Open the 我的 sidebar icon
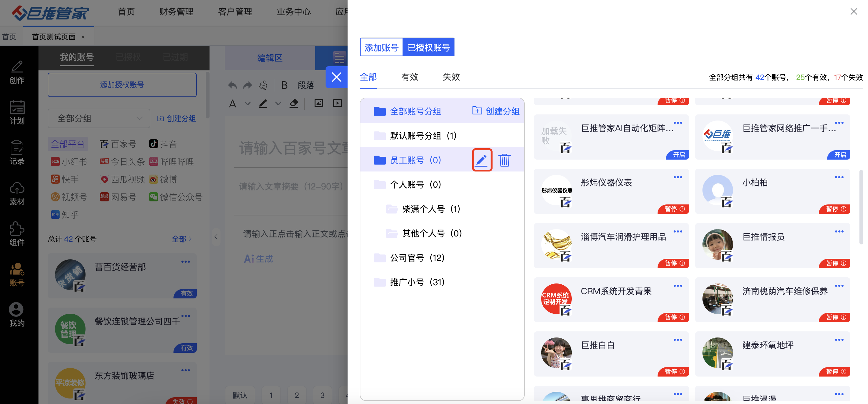 coord(17,315)
